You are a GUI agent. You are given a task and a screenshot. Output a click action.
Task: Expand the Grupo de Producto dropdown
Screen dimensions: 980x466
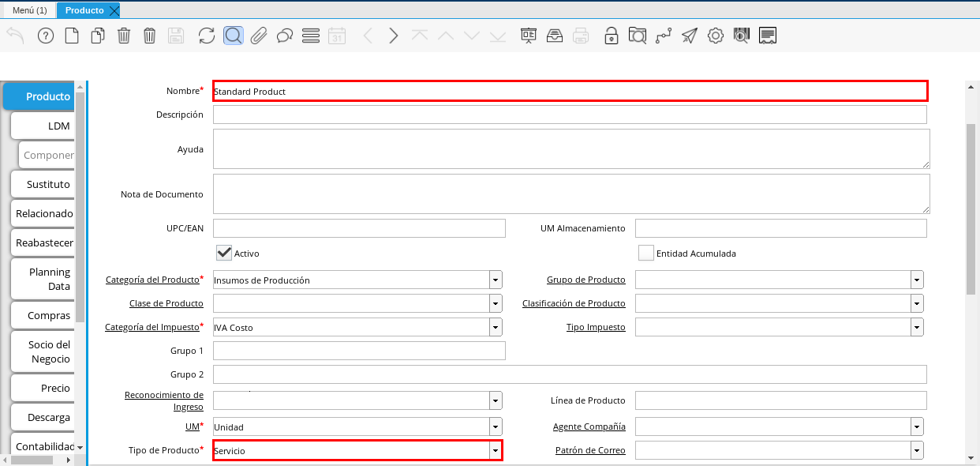pos(917,280)
